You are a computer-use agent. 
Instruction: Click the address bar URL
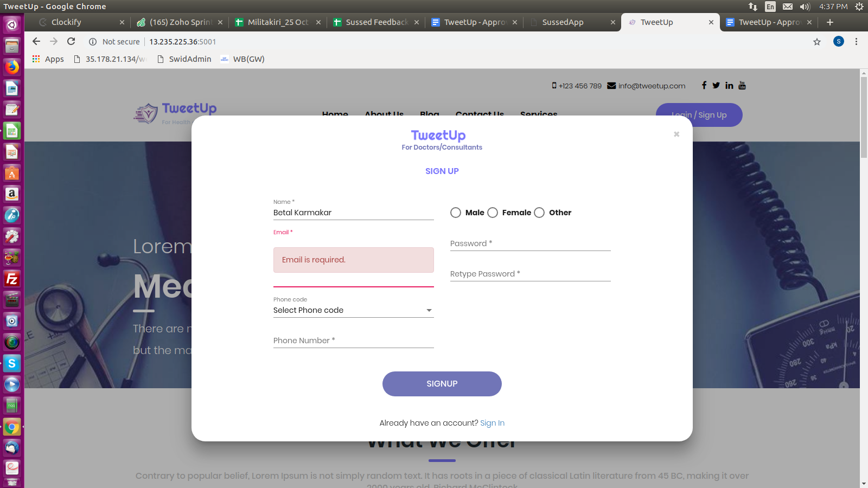point(183,42)
